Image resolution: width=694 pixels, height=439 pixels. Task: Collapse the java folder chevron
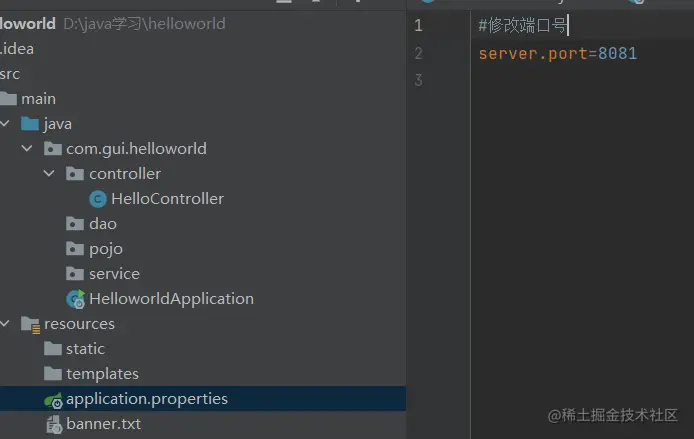(4, 123)
